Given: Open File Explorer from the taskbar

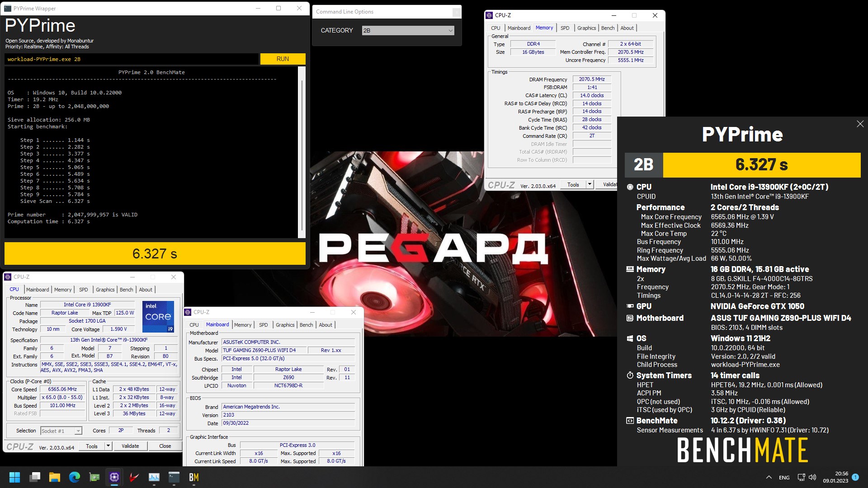Looking at the screenshot, I should [55, 477].
